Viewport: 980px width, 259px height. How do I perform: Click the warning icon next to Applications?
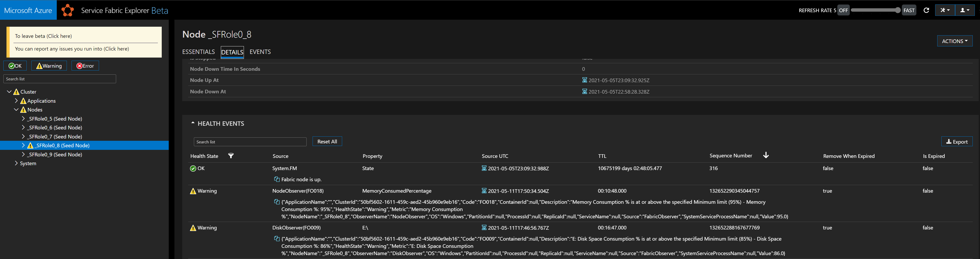23,101
